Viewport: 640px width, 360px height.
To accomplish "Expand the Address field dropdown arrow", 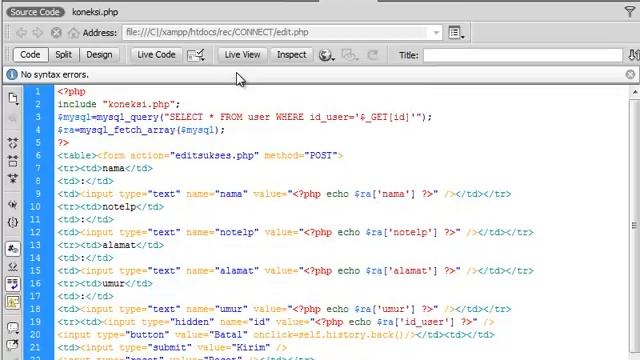I will (x=436, y=33).
